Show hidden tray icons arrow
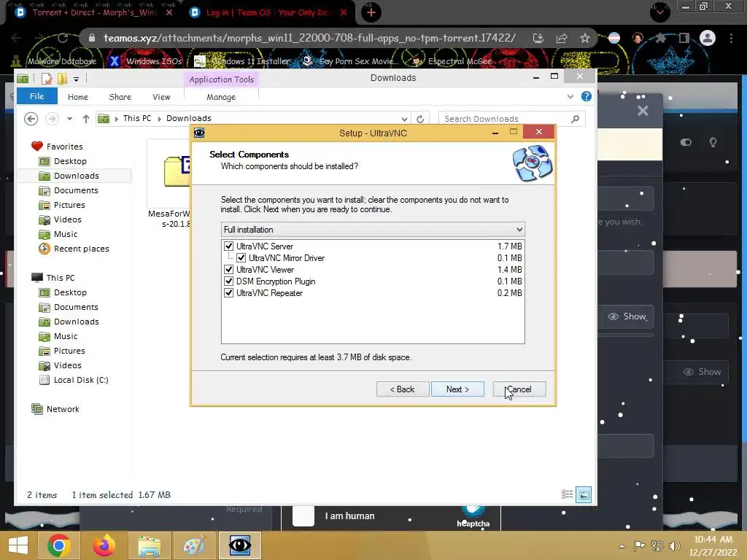The width and height of the screenshot is (747, 560). [622, 545]
